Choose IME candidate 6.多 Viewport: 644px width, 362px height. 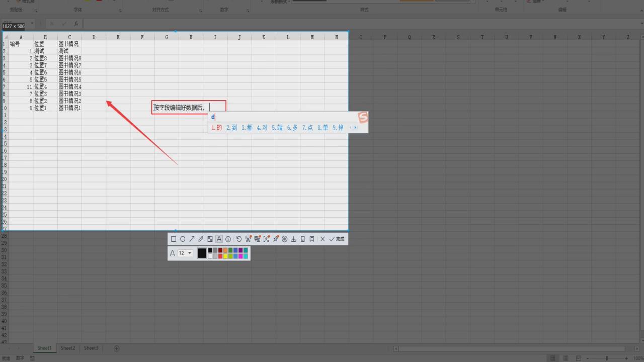292,128
